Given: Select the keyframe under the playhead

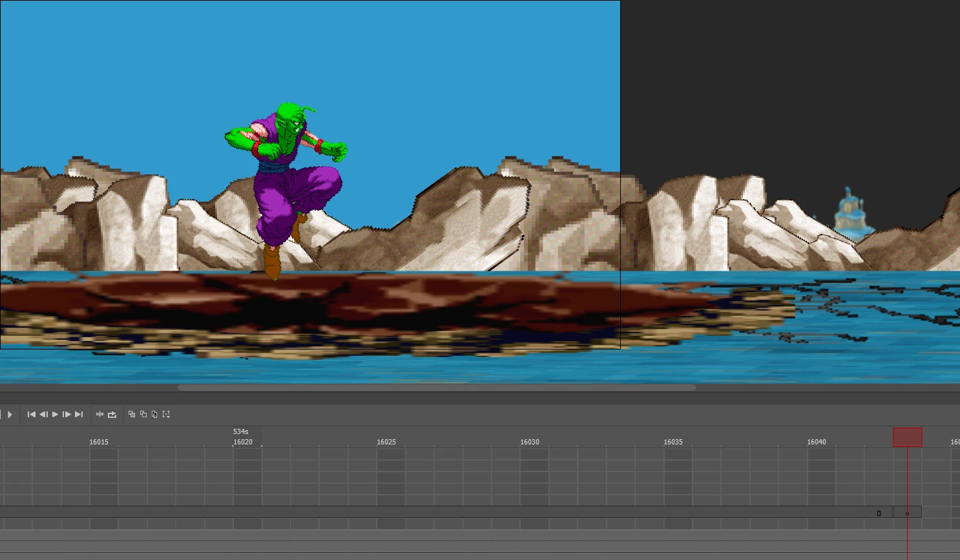Looking at the screenshot, I should (x=907, y=513).
